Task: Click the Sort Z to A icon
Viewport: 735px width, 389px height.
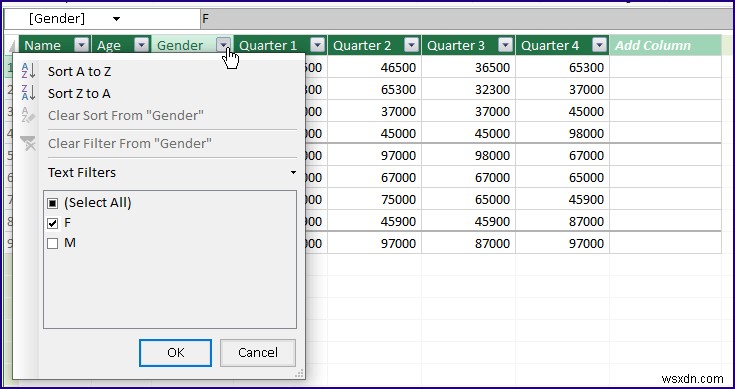Action: tap(28, 93)
